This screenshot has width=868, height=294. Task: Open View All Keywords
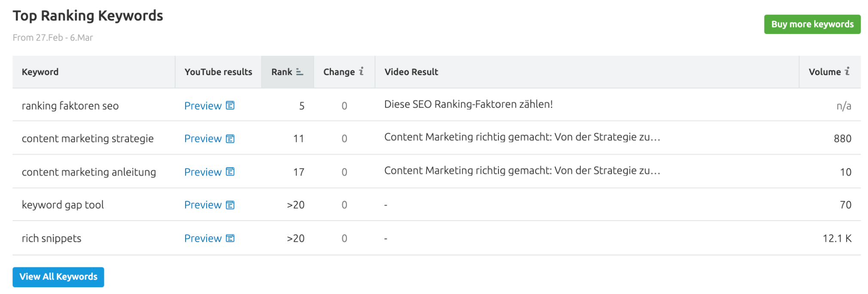tap(58, 277)
